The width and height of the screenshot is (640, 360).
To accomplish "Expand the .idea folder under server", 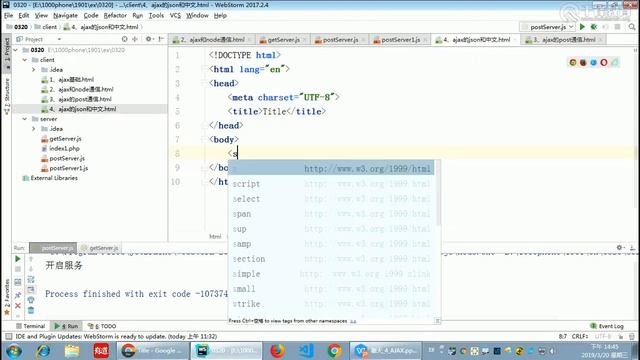I will pyautogui.click(x=34, y=129).
